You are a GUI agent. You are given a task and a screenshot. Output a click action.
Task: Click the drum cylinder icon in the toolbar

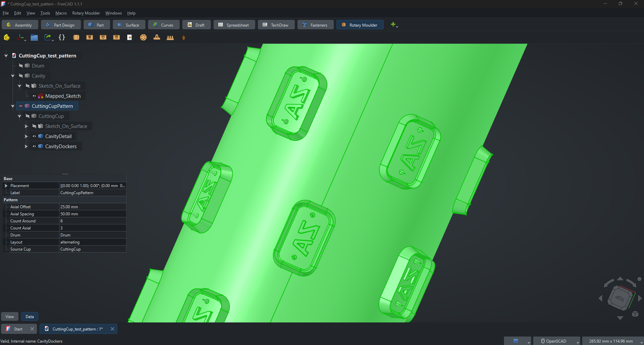pos(76,37)
